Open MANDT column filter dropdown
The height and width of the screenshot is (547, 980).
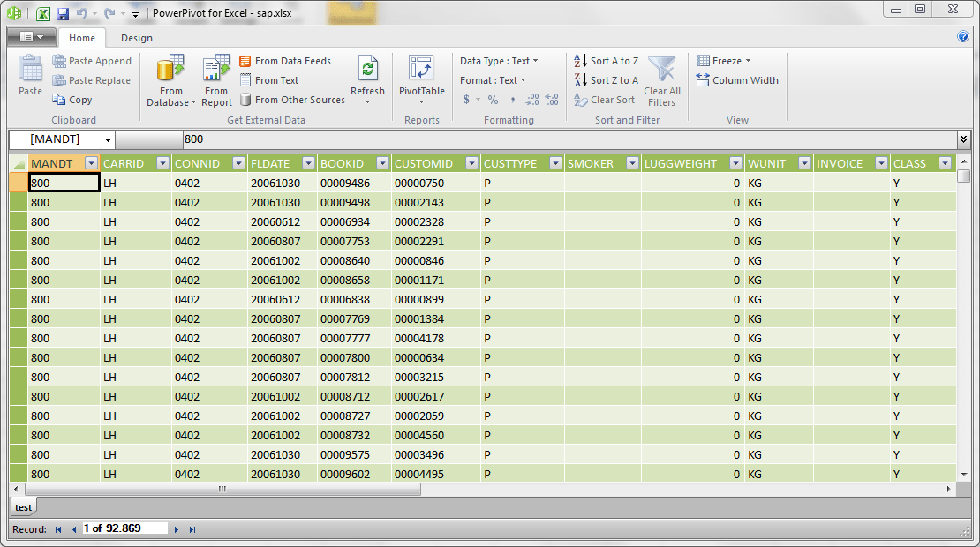91,163
